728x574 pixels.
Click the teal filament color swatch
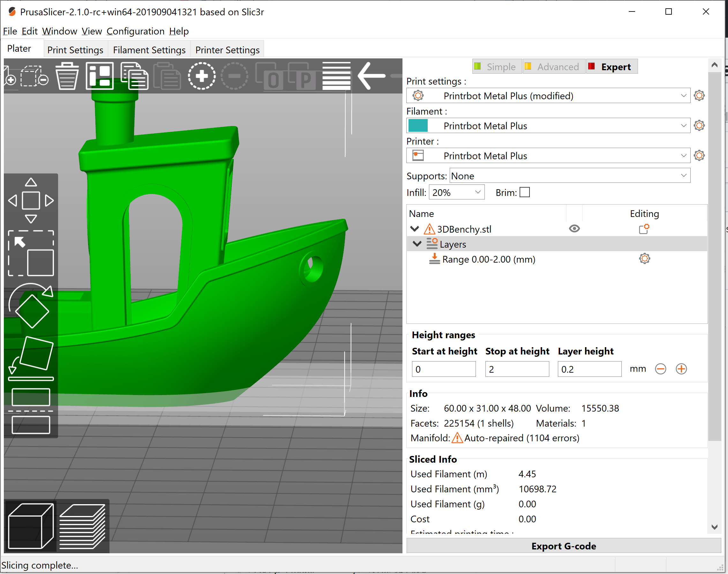[418, 125]
